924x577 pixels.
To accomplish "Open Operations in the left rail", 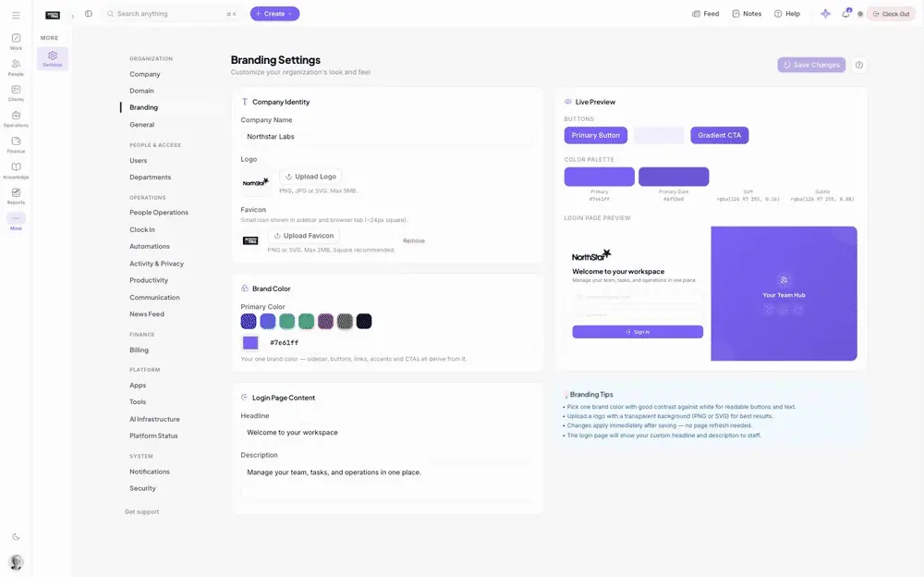I will 16,118.
